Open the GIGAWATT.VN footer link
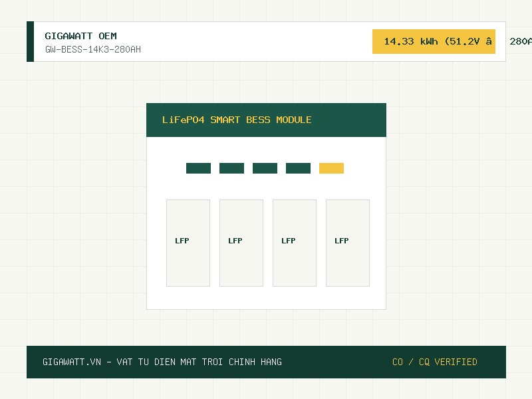 72,362
